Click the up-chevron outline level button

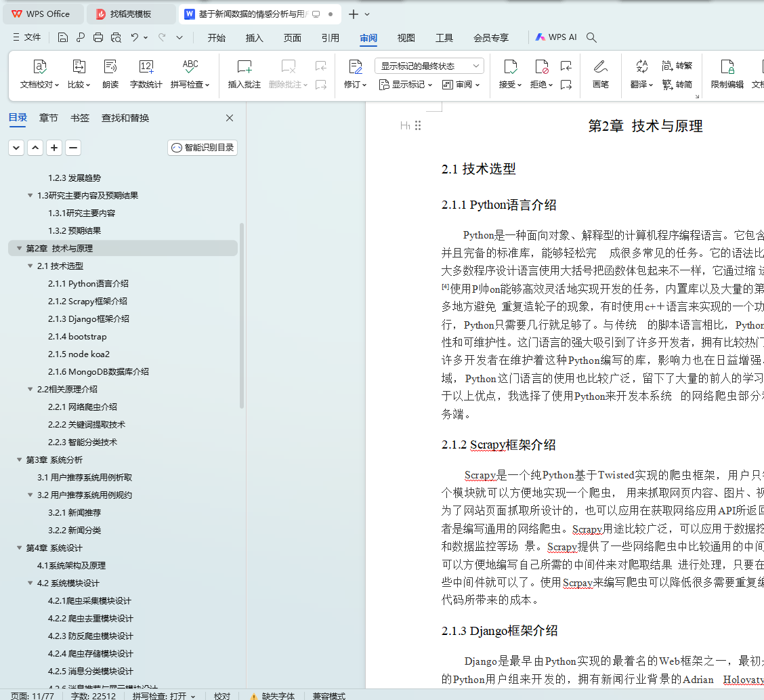tap(35, 148)
